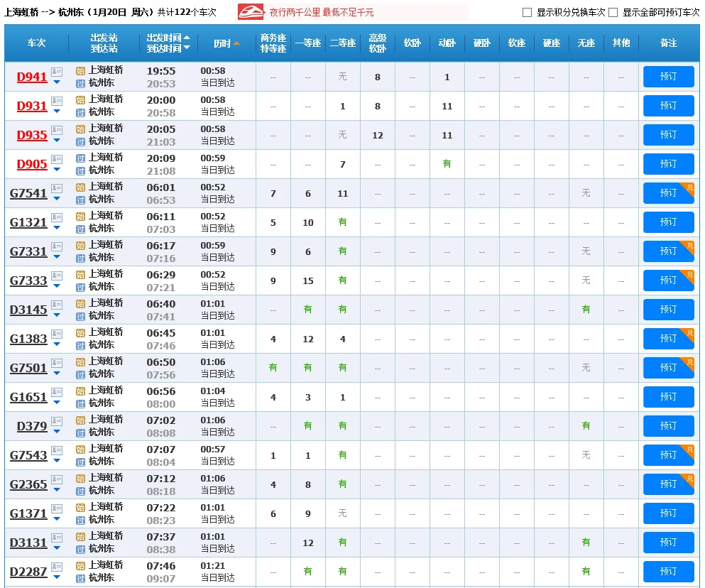Click the ID card icon next to D2287

click(57, 567)
